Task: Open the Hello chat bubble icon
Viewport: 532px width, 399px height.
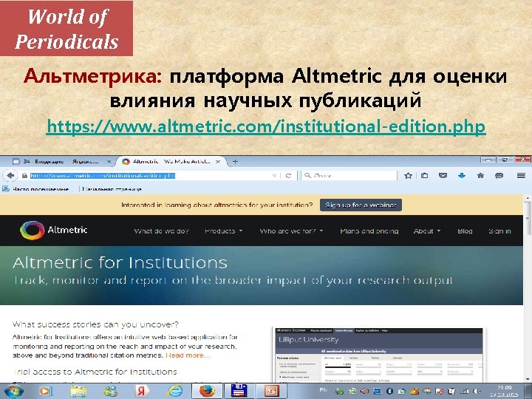Action: click(499, 175)
